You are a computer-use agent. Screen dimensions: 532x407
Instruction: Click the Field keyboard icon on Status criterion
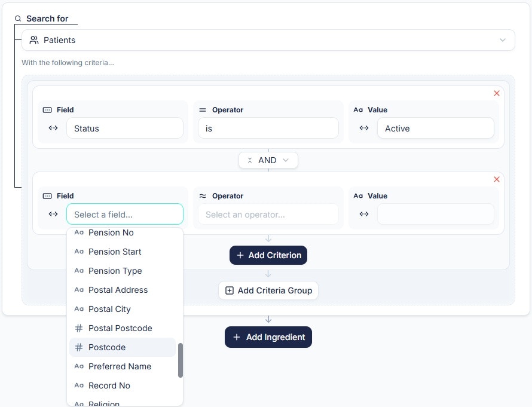48,110
